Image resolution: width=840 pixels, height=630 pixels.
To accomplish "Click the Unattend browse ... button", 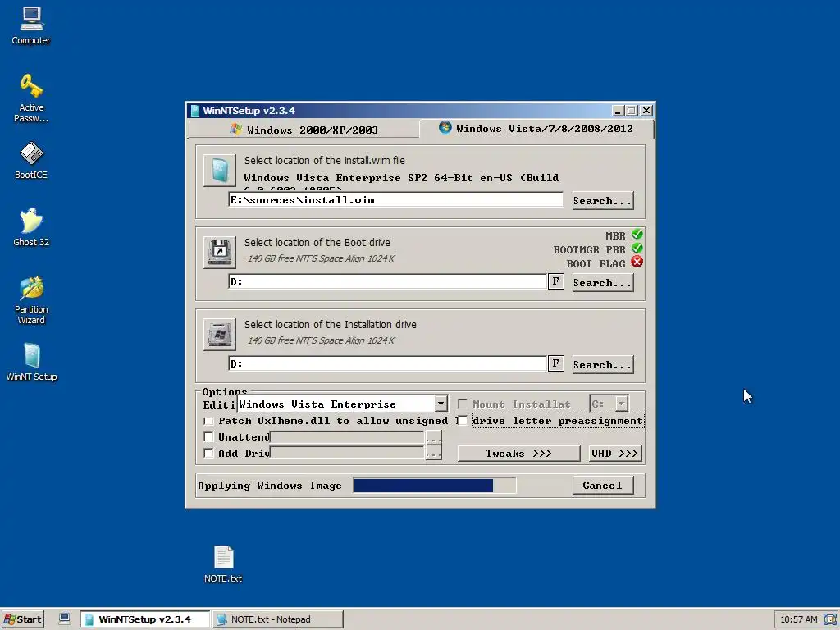I will [433, 438].
